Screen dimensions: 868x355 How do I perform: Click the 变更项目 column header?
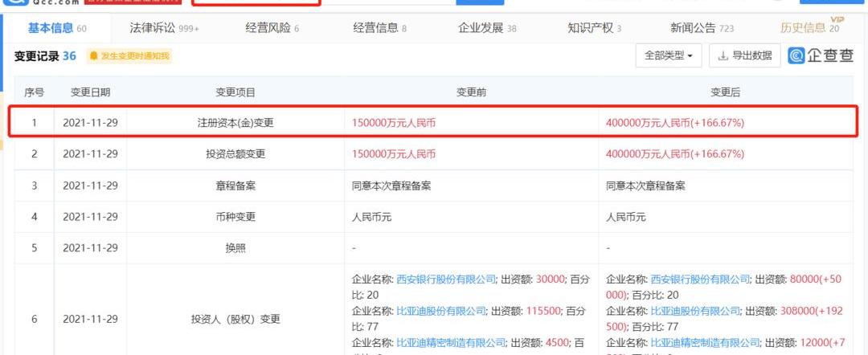click(x=235, y=92)
